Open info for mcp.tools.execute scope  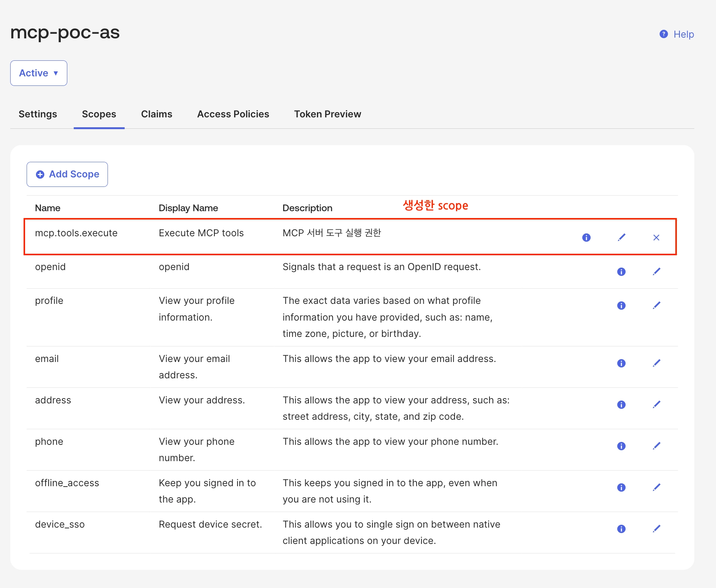tap(586, 237)
